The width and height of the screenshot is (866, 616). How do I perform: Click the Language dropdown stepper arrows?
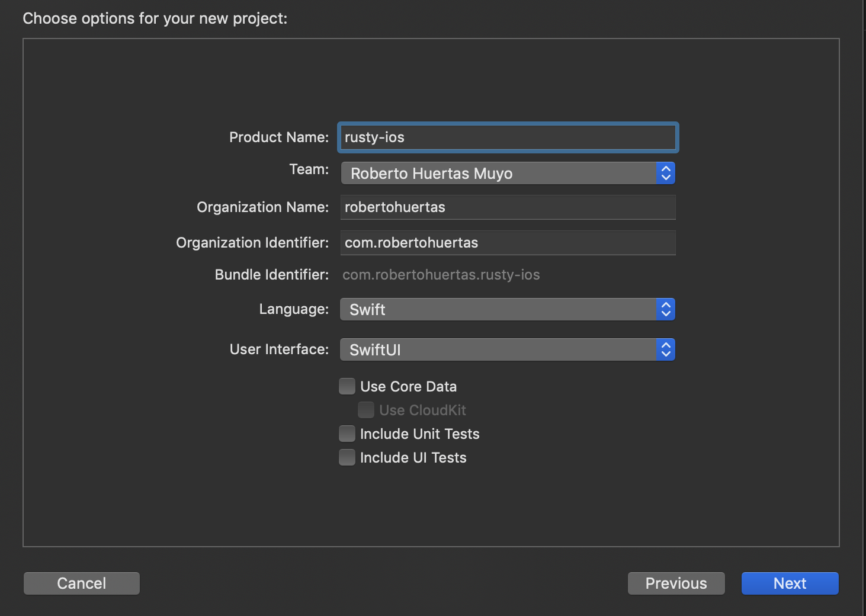click(666, 309)
